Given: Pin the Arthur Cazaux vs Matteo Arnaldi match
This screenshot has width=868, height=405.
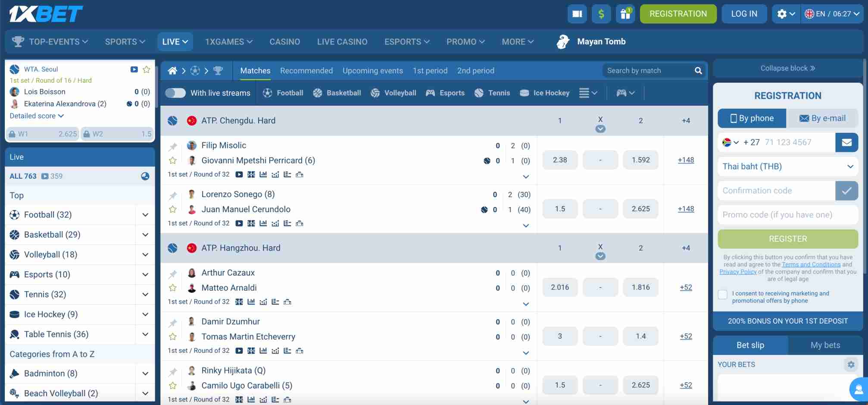Looking at the screenshot, I should click(x=173, y=273).
